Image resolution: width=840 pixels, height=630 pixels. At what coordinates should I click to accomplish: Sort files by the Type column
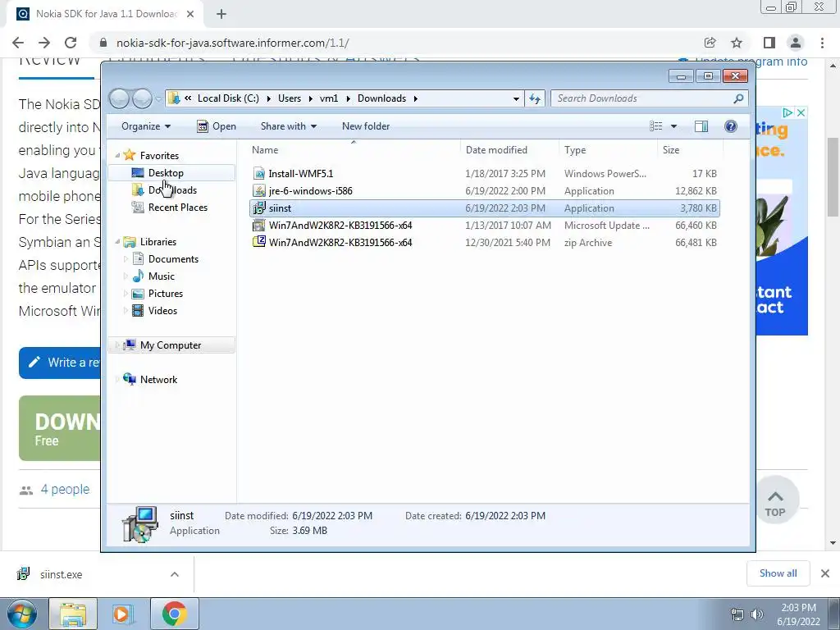pos(608,150)
